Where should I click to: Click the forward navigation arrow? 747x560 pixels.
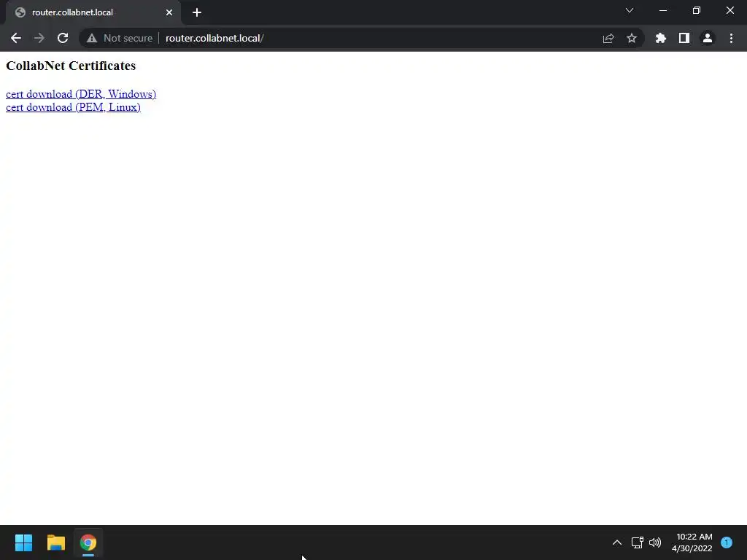click(39, 38)
